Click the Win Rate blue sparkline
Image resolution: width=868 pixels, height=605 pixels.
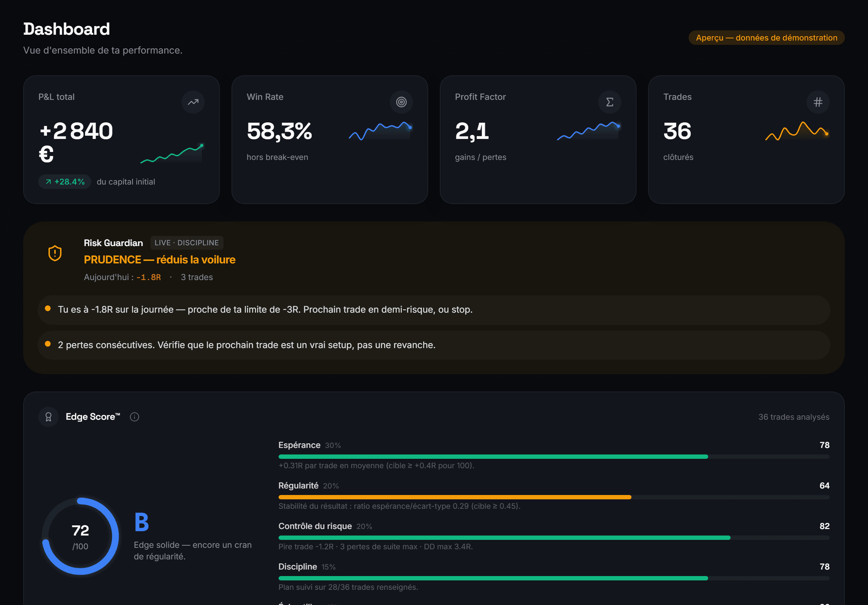pos(380,131)
